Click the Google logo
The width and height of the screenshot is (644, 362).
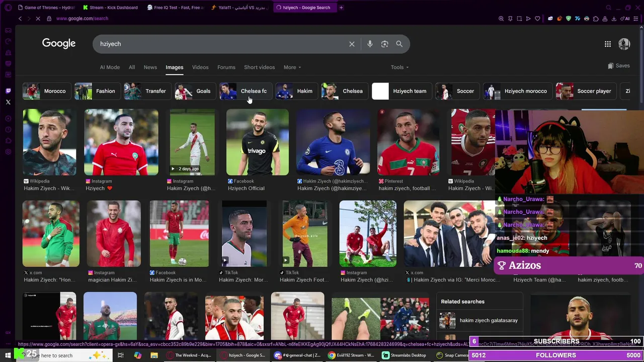click(59, 44)
